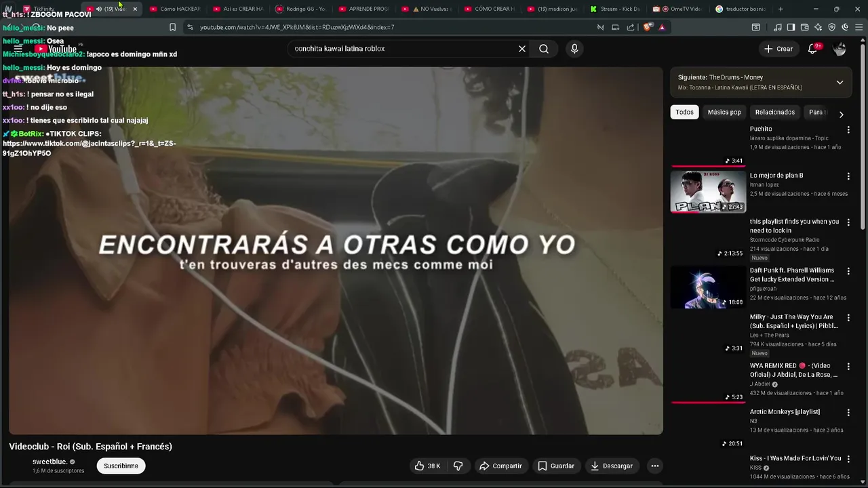Click the Milky Just The Way You Are title

click(x=794, y=321)
